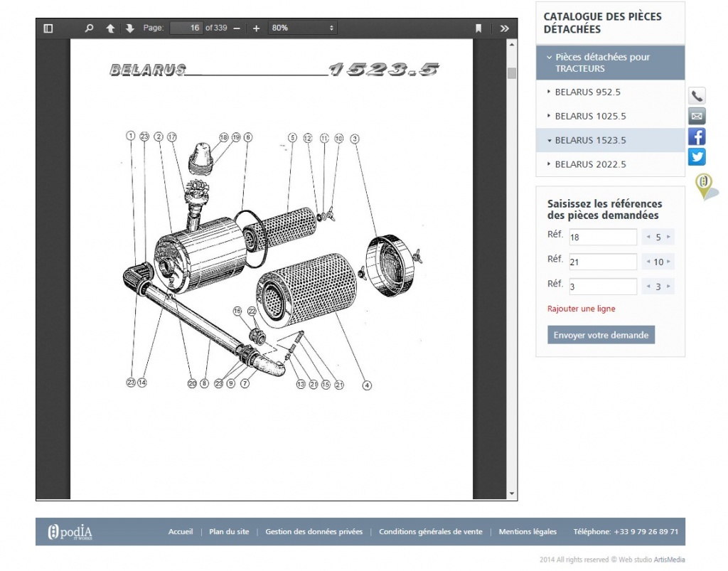Expand the BELARUS 2022.5 item
Viewport: 728px width, 571px height.
[x=610, y=164]
